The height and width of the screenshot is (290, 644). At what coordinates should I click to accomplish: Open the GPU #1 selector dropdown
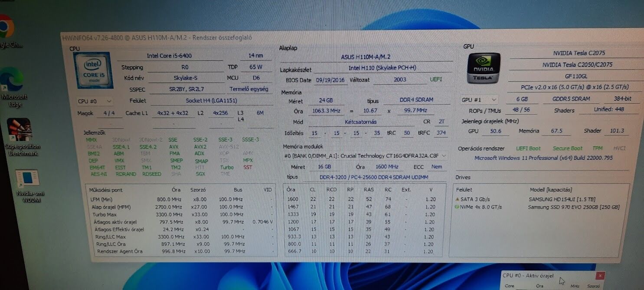tap(479, 100)
